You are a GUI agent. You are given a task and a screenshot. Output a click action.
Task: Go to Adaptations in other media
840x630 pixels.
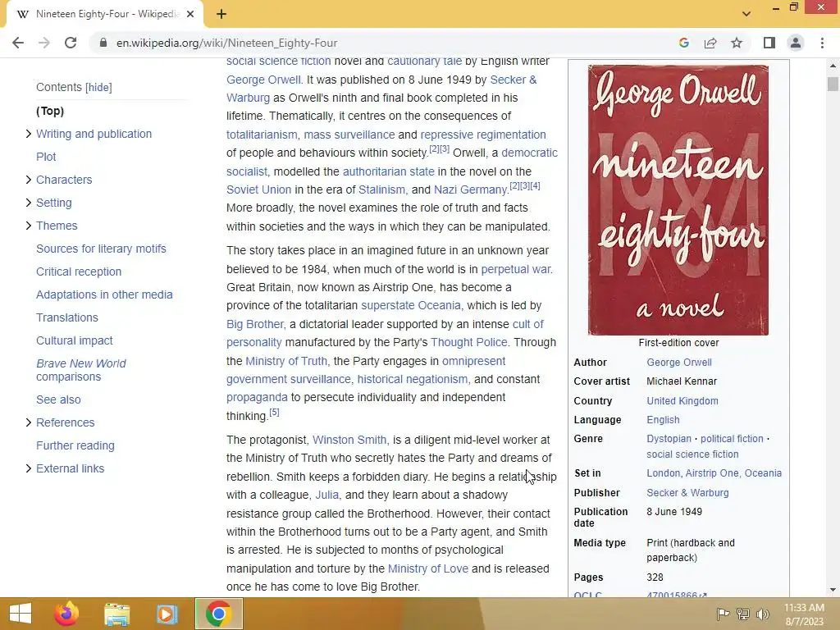pyautogui.click(x=104, y=294)
